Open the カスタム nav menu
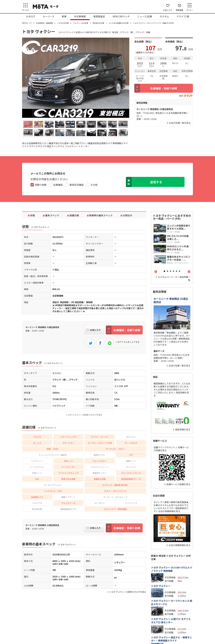The image size is (215, 644). pos(164,17)
